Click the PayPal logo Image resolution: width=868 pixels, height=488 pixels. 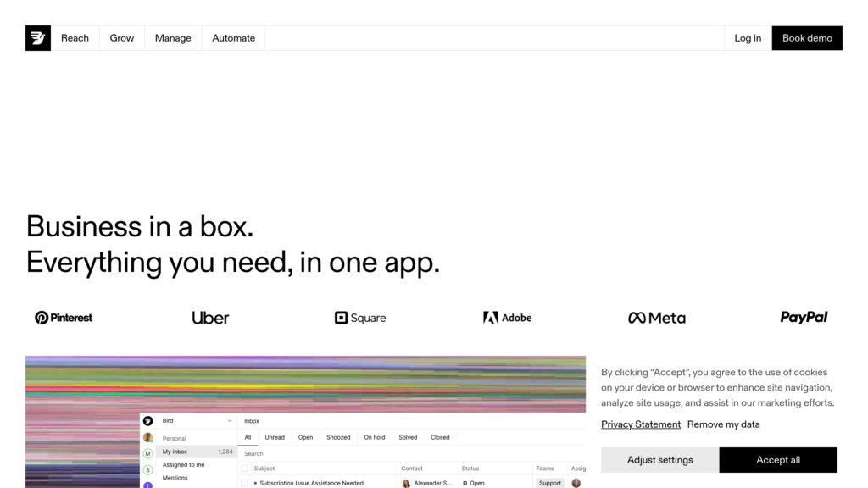pyautogui.click(x=804, y=317)
